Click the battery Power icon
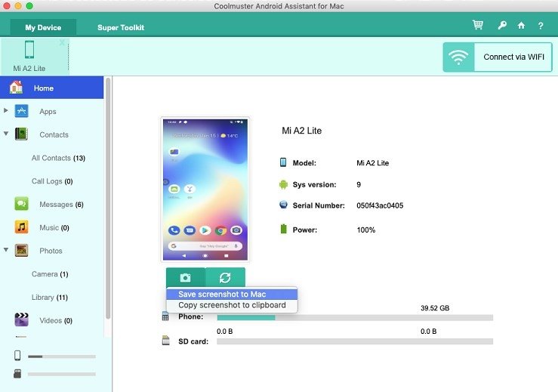Viewport: 558px width, 392px height. [x=284, y=229]
